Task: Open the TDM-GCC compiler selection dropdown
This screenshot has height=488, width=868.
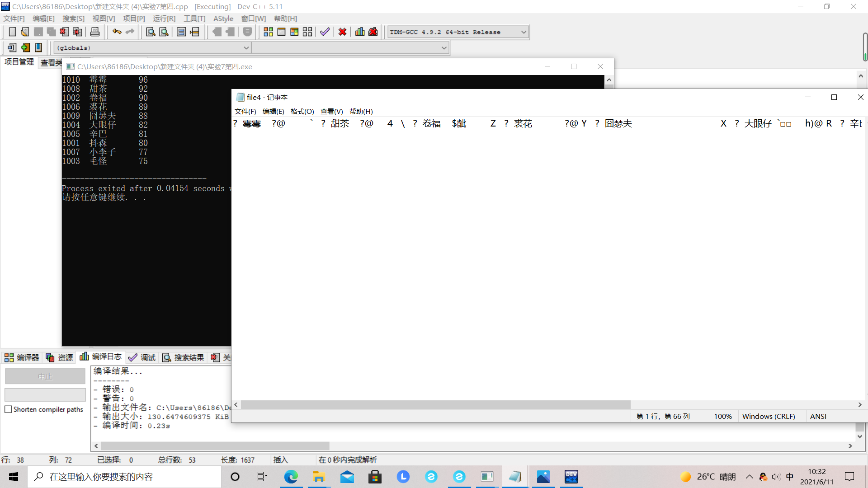Action: click(524, 32)
